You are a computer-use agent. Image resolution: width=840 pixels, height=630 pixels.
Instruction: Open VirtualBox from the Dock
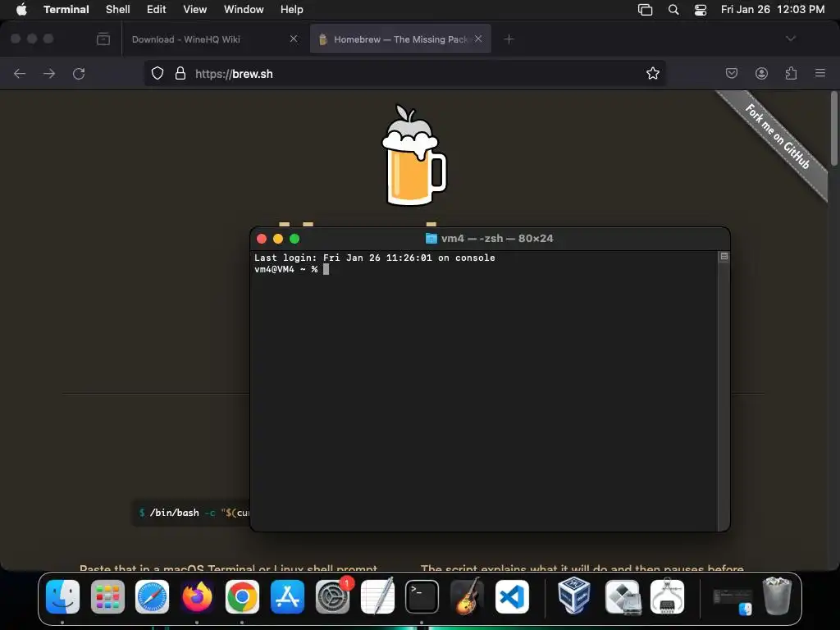click(573, 596)
